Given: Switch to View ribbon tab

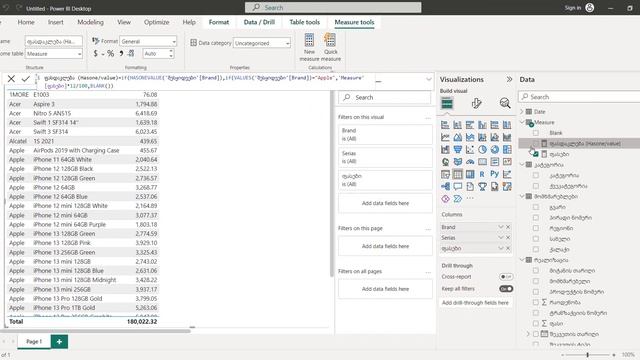Looking at the screenshot, I should tap(124, 22).
